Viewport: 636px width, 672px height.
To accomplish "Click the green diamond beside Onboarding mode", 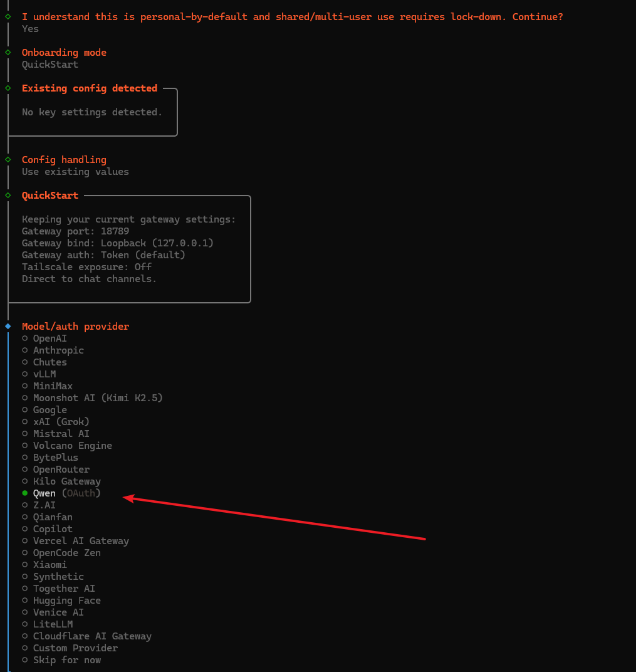I will [8, 53].
